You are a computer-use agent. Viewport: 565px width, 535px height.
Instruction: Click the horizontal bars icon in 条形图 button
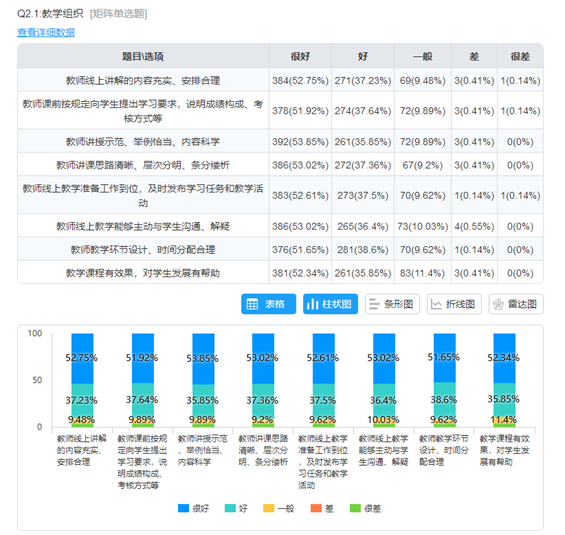coord(374,304)
